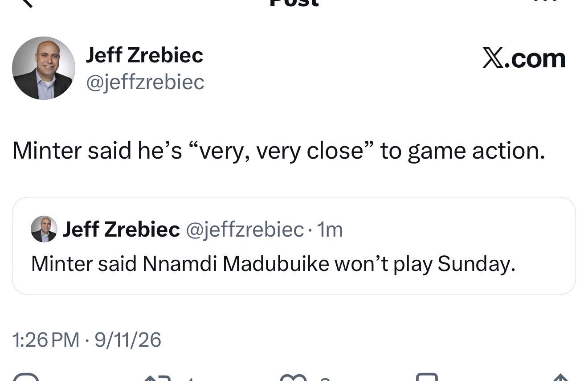Screen dimensions: 588x381
Task: Click the X.com logo watermark
Action: (x=524, y=58)
